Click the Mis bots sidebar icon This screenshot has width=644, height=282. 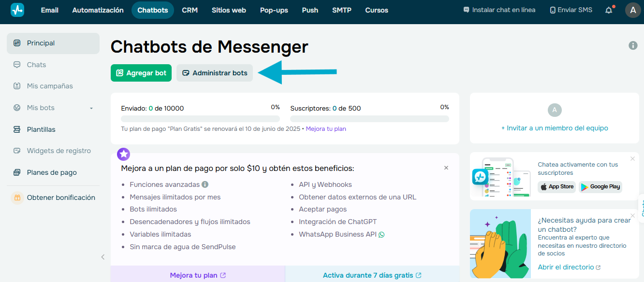pos(17,108)
